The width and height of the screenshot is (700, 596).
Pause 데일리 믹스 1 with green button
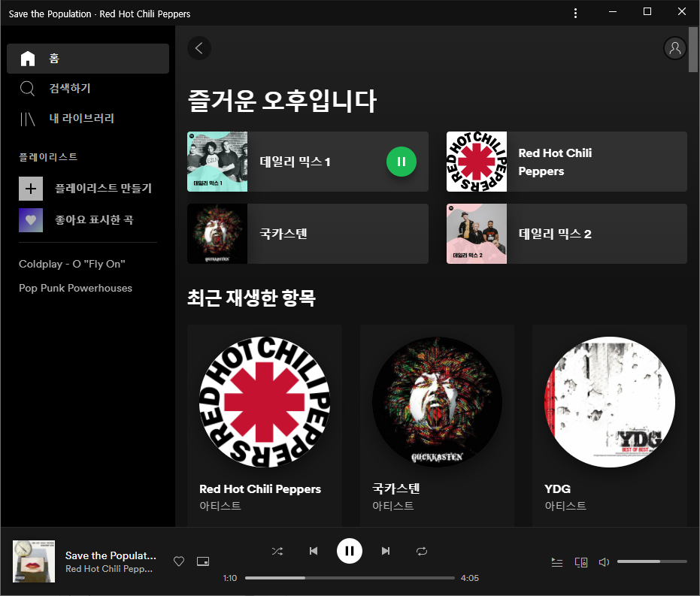(402, 162)
